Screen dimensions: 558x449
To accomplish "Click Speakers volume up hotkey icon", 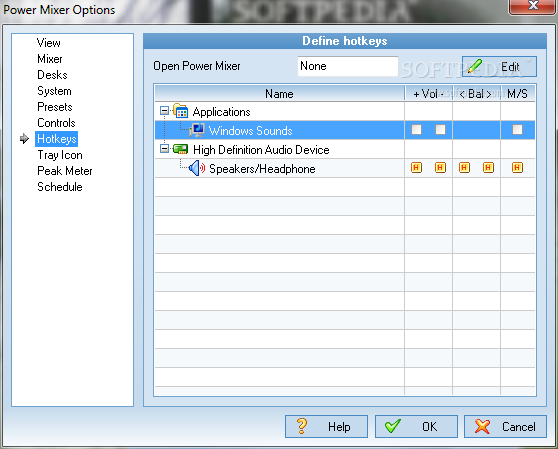I will pyautogui.click(x=416, y=168).
